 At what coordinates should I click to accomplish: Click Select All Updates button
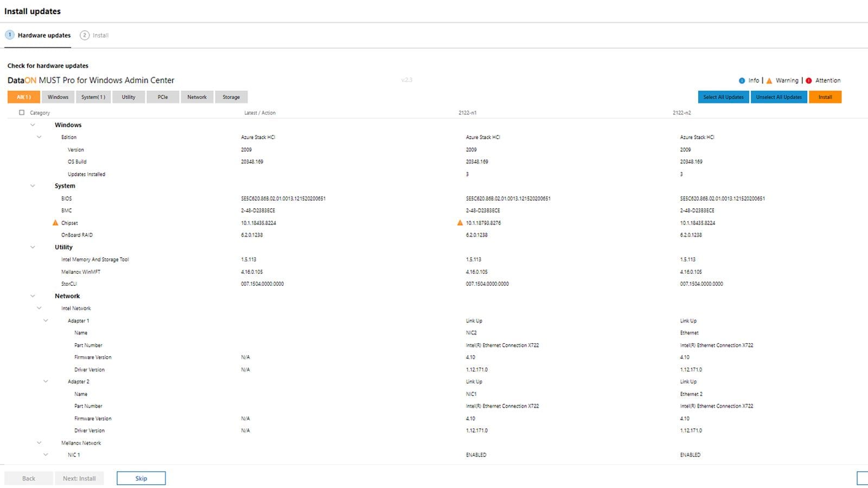click(x=724, y=97)
